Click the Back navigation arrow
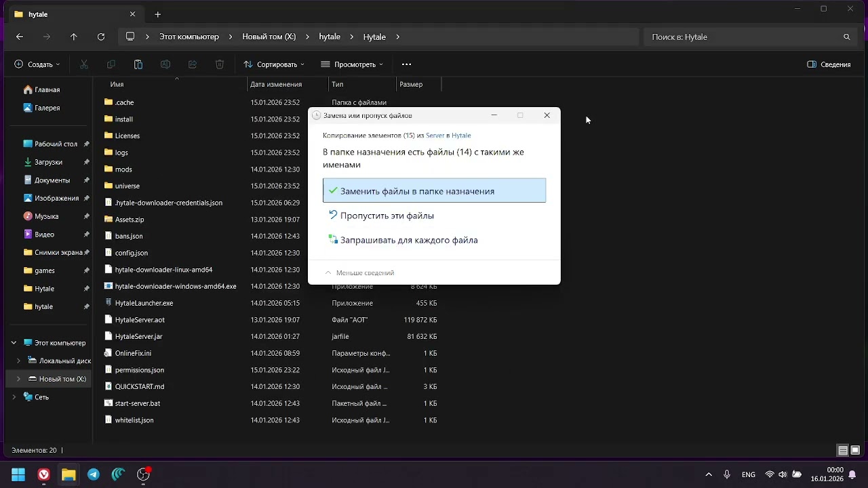Image resolution: width=868 pixels, height=488 pixels. 20,37
